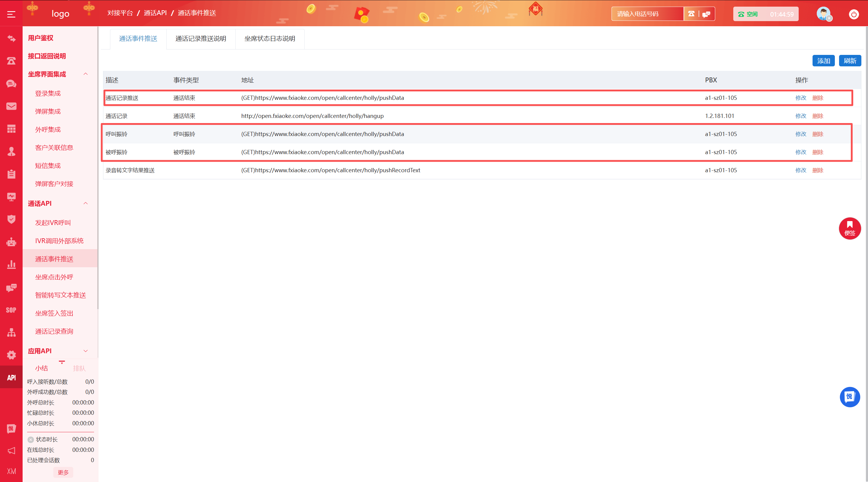Switch to the 坐席状态日志说明 tab
The height and width of the screenshot is (482, 868).
pyautogui.click(x=269, y=39)
